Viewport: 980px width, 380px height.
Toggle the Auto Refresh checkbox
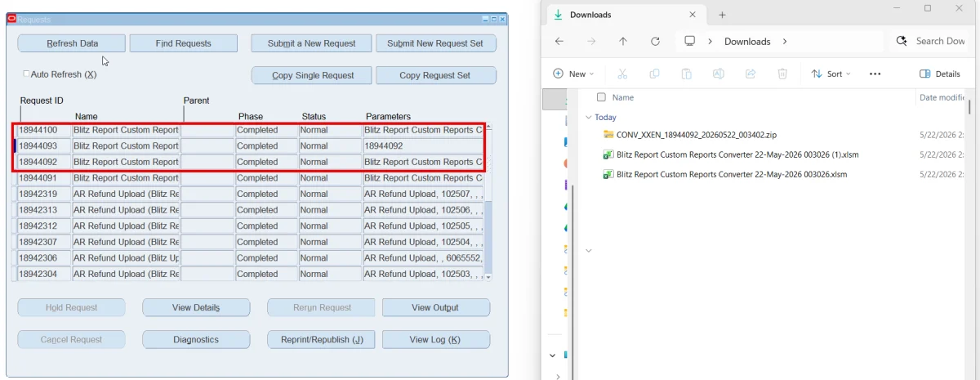[26, 74]
